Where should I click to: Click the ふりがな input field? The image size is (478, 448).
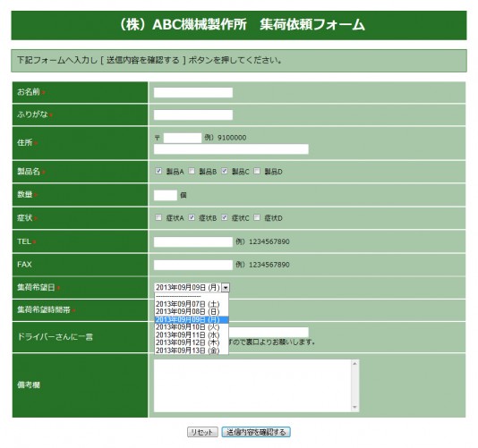[x=193, y=114]
